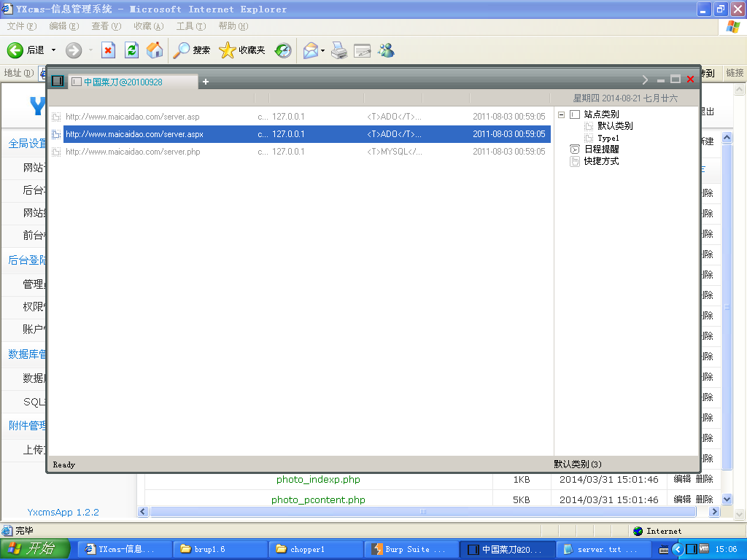Open 日程提醒 tree item

point(602,149)
